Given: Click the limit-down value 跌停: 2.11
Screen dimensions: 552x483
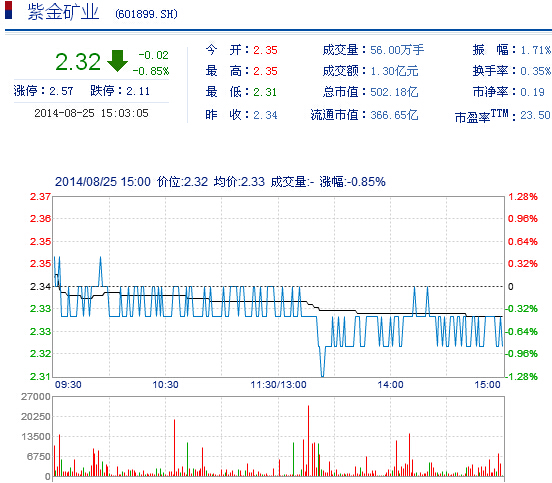Looking at the screenshot, I should click(x=120, y=91).
